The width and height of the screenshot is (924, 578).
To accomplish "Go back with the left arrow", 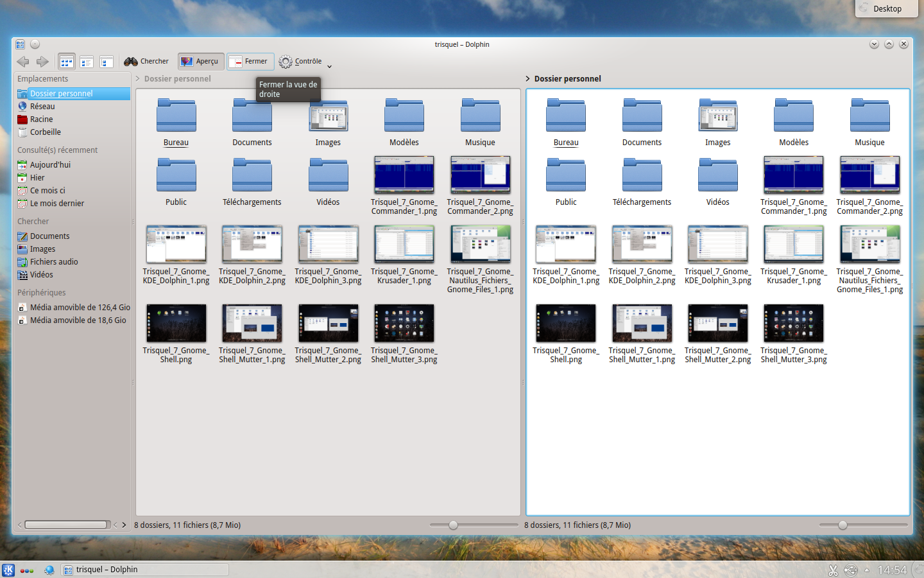I will (23, 62).
